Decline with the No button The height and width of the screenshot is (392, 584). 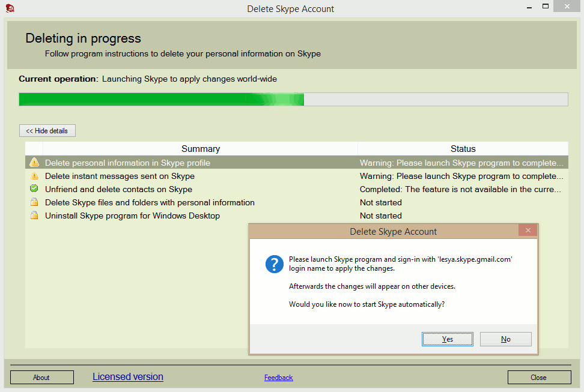(505, 339)
